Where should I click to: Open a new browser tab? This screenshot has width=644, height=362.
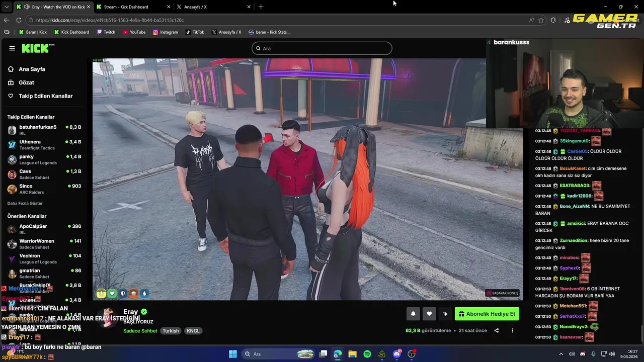[x=261, y=7]
